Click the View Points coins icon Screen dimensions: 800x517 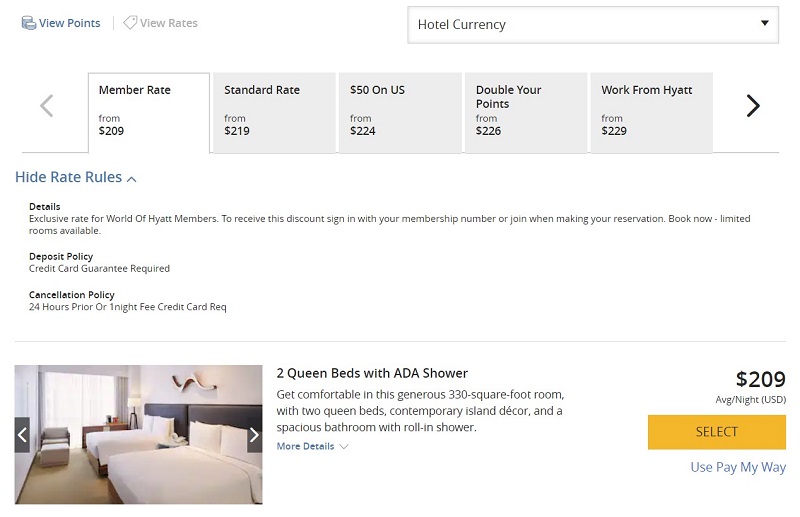[29, 23]
